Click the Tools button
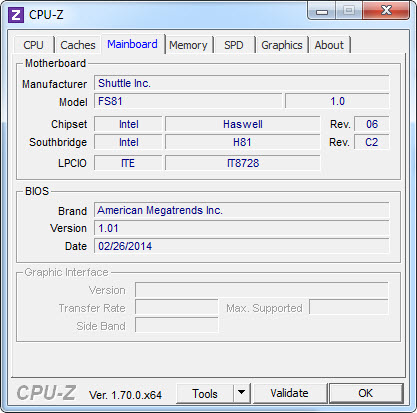The height and width of the screenshot is (413, 417). point(205,393)
